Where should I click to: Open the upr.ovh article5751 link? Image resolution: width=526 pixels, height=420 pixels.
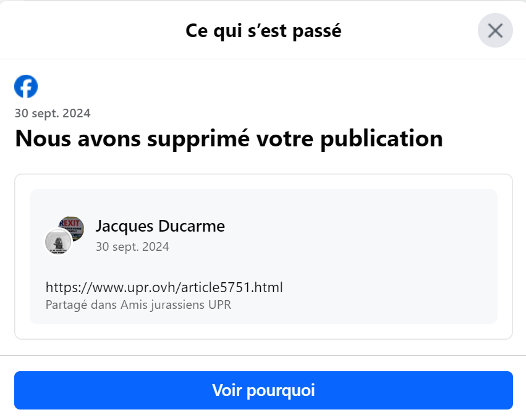(x=164, y=288)
